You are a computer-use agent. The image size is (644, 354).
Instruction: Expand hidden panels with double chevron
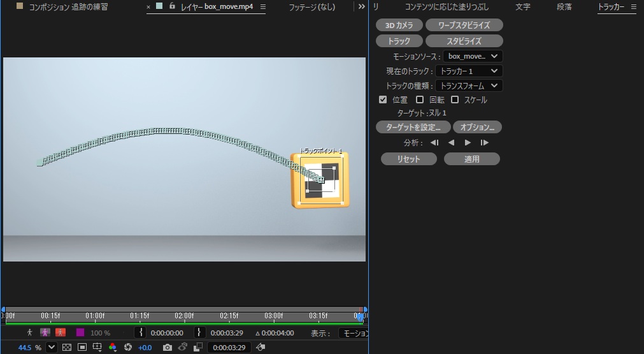tap(361, 6)
